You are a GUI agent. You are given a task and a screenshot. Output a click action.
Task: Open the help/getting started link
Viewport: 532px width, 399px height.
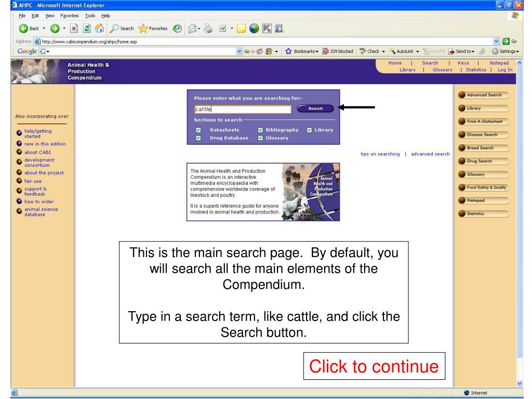(x=37, y=134)
